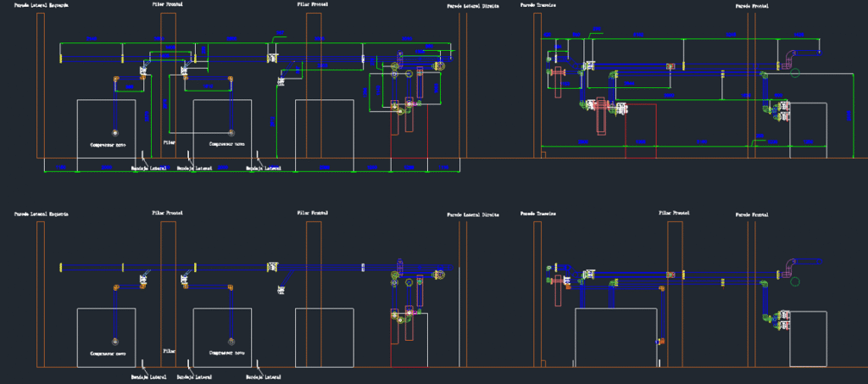868x384 pixels.
Task: Click the green circle in upper-right elevation
Action: click(794, 73)
